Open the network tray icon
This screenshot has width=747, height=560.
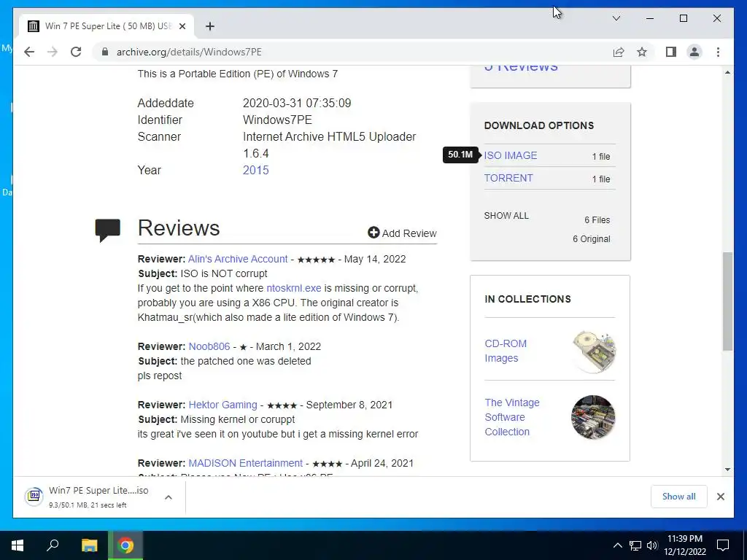click(635, 545)
